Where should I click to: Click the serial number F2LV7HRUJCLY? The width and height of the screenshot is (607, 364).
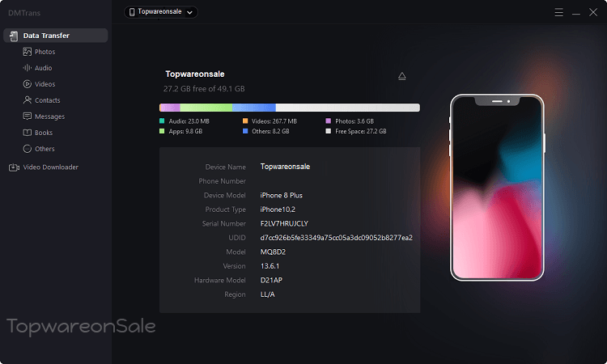[x=284, y=223]
